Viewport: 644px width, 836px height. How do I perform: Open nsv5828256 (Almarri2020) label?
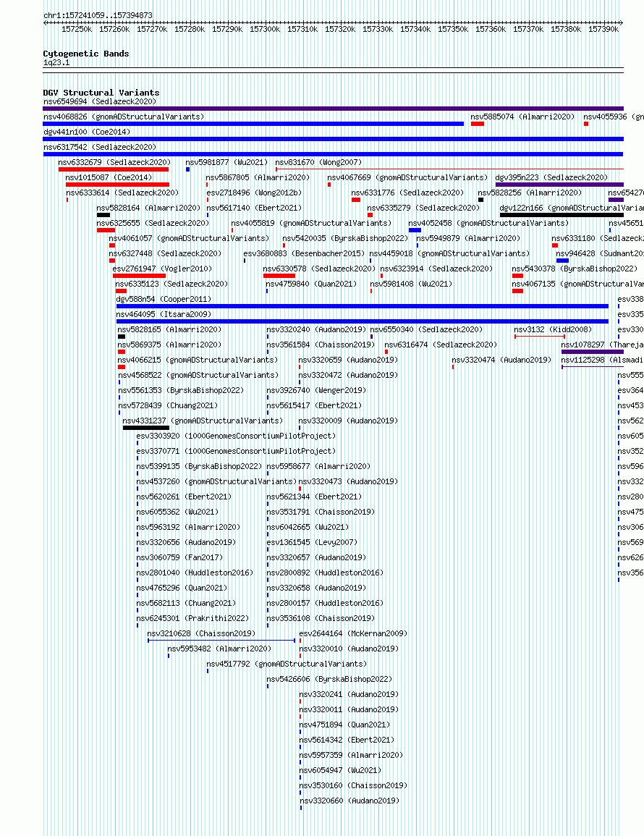pos(530,193)
